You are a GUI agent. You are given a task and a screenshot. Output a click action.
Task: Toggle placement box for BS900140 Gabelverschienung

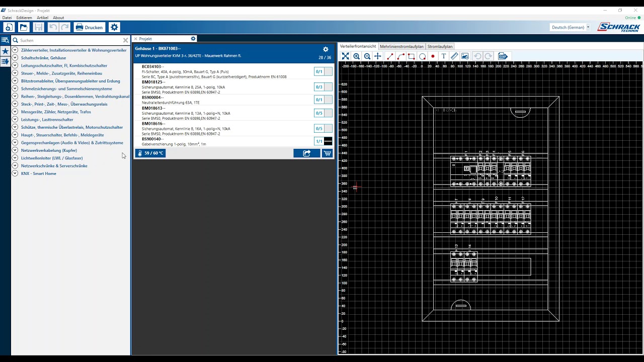point(328,141)
